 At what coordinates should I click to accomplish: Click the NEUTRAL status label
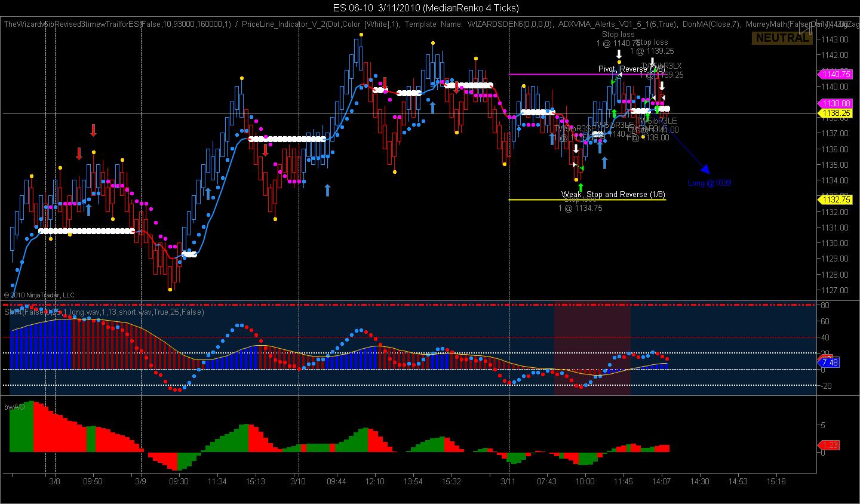click(782, 38)
